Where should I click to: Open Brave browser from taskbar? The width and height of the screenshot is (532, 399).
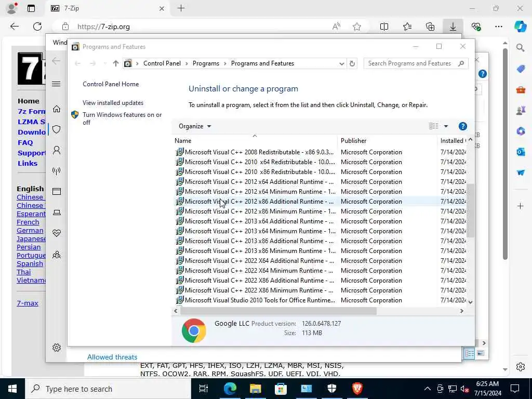357,389
